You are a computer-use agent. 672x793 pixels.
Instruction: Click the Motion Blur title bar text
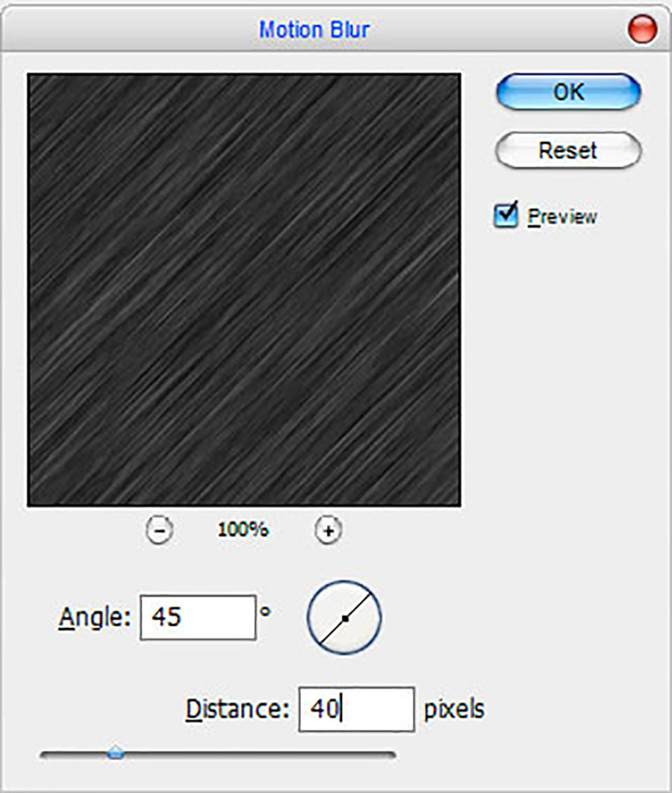314,30
